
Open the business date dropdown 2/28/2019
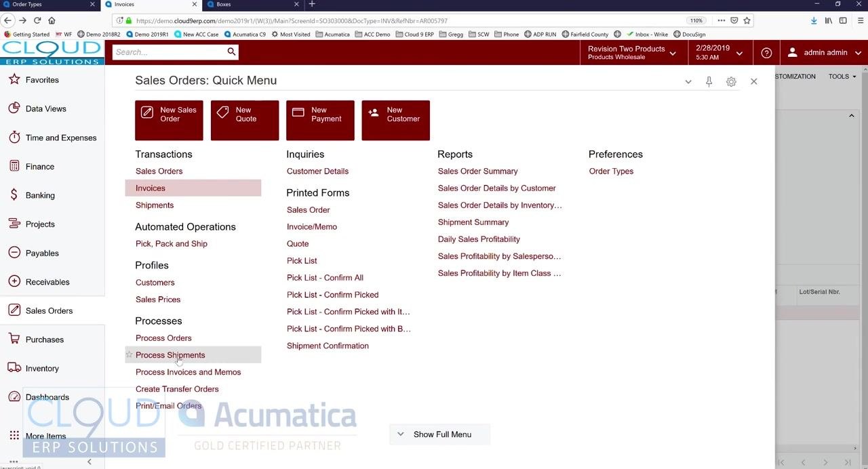pos(719,53)
